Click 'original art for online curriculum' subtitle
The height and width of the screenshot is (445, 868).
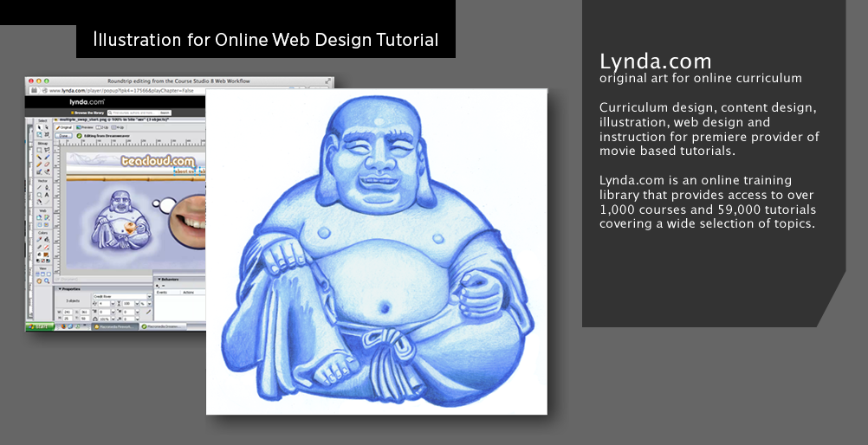click(x=700, y=78)
